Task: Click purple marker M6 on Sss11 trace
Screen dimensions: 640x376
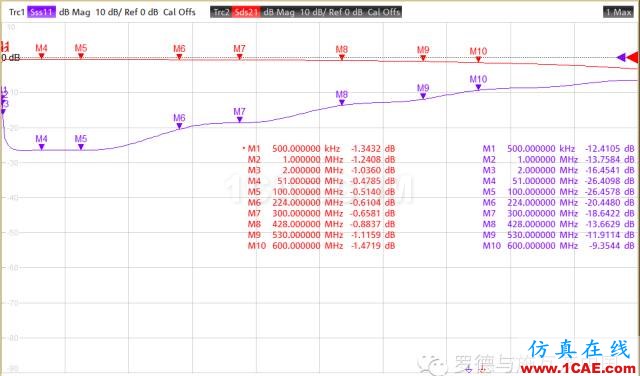Action: 179,126
